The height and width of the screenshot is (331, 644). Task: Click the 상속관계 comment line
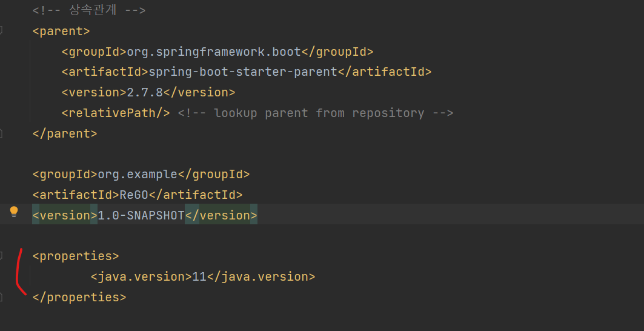(89, 10)
